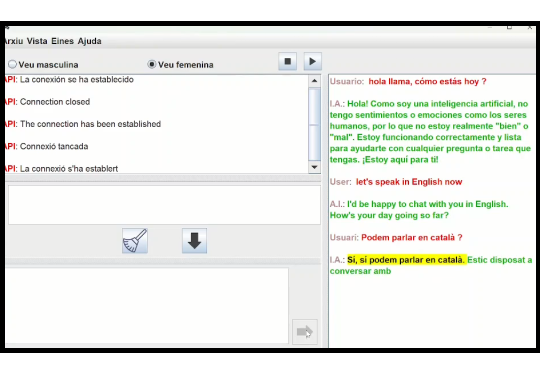Screen dimensions: 540x374
Task: Click the log scrollbar up arrow
Action: [314, 81]
